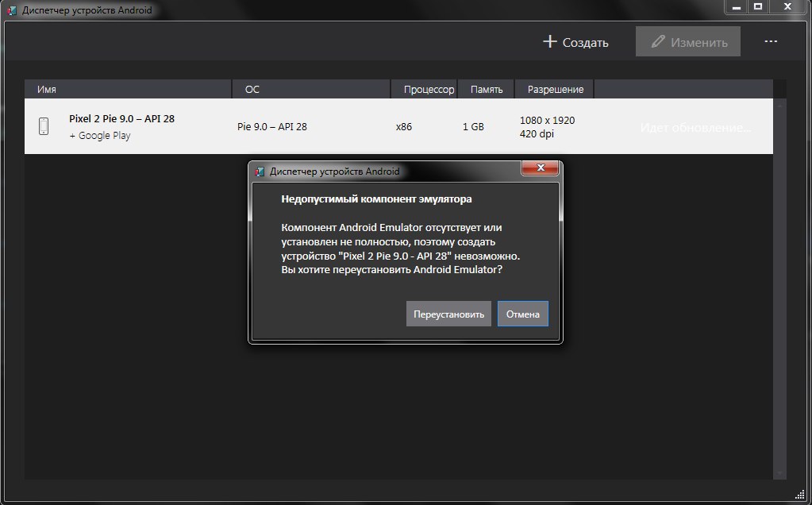Sort by the ОС column header

[x=310, y=89]
